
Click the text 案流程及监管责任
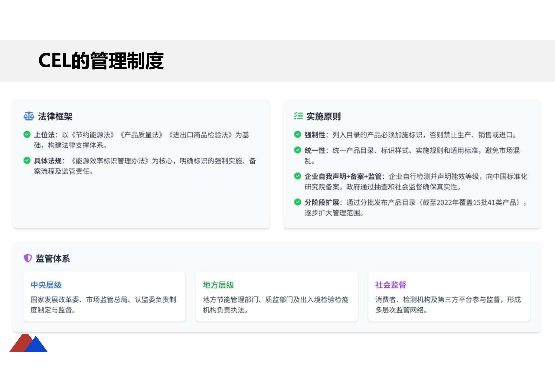point(62,171)
